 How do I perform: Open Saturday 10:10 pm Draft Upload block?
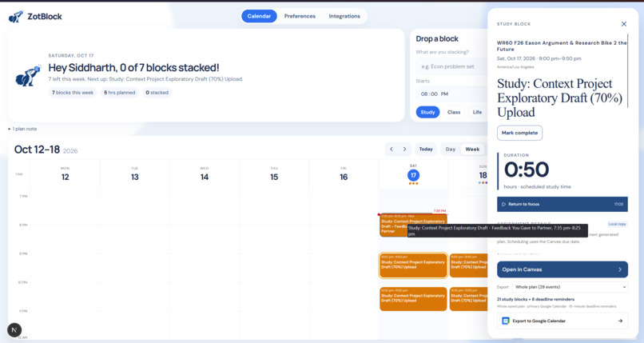tap(413, 299)
